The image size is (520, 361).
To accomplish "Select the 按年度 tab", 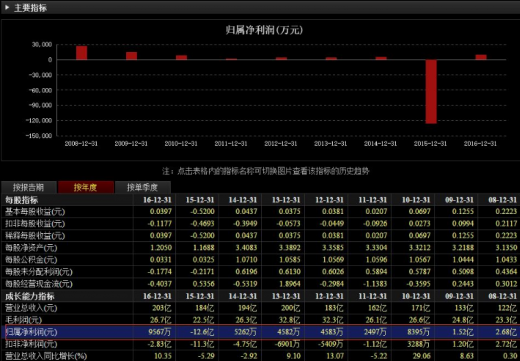I will click(x=85, y=187).
